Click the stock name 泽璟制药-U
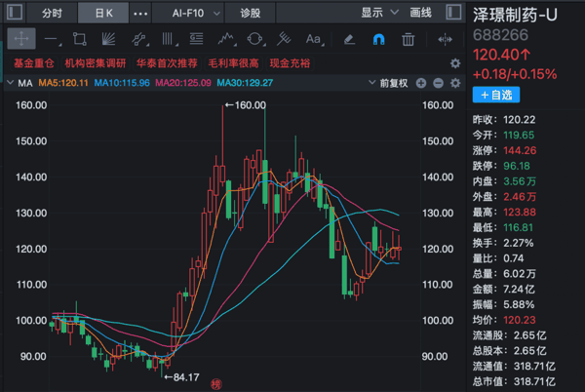This screenshot has width=585, height=392. click(x=515, y=16)
